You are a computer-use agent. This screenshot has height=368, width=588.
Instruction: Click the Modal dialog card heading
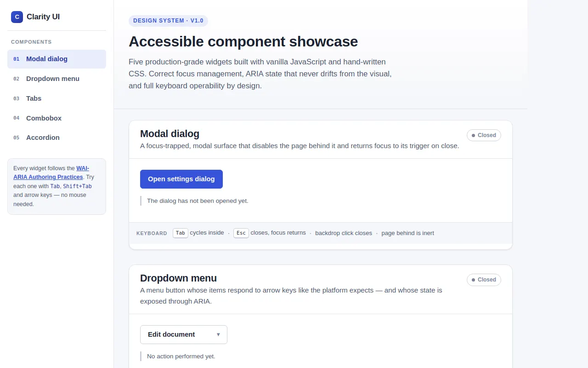click(170, 134)
